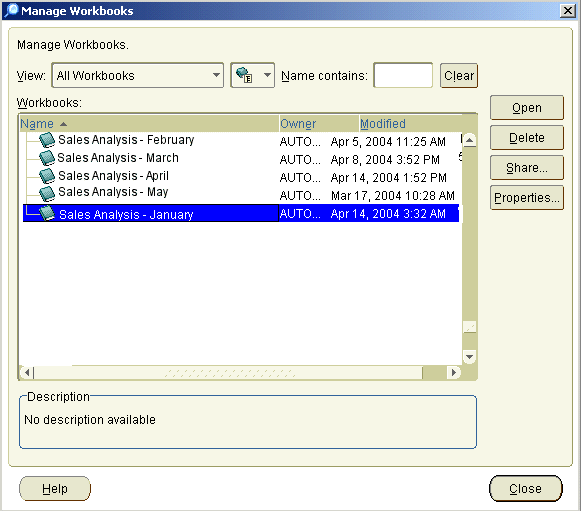The image size is (581, 511).
Task: Open the Share... dialog
Action: (x=527, y=168)
